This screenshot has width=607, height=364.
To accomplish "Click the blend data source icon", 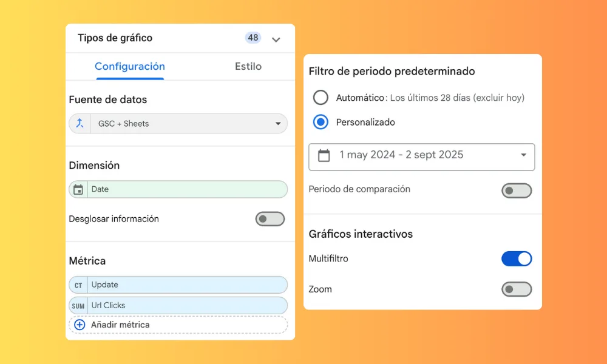I will point(79,124).
